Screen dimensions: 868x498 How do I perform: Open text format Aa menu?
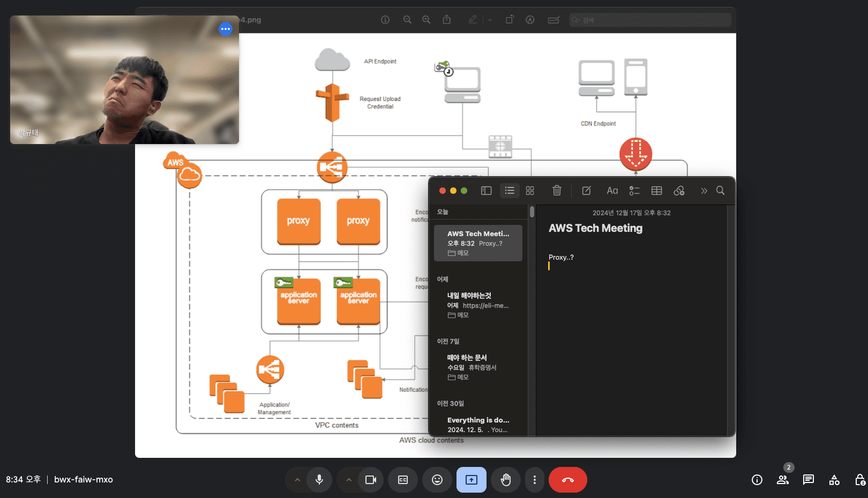(x=612, y=191)
